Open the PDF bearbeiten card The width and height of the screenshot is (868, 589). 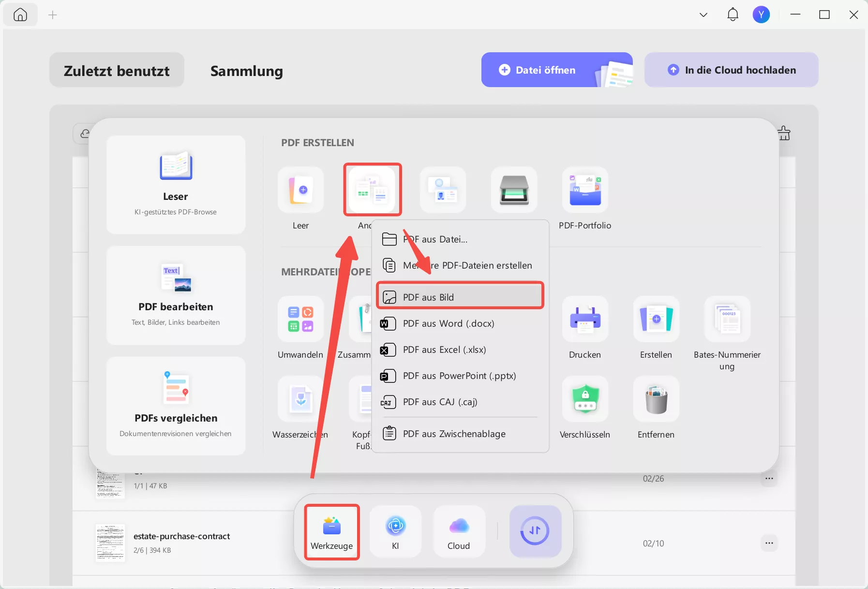coord(176,295)
